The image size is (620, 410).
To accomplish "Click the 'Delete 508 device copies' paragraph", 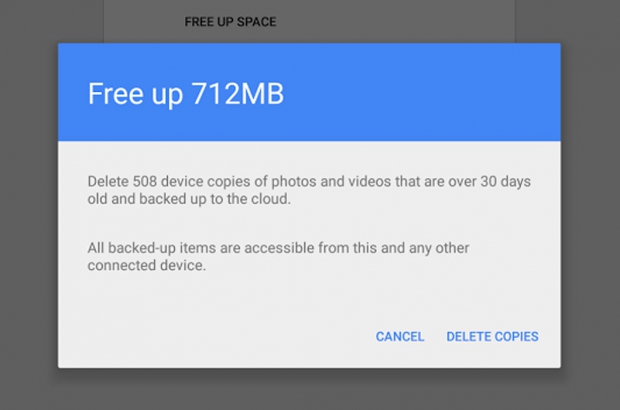I will pos(306,190).
